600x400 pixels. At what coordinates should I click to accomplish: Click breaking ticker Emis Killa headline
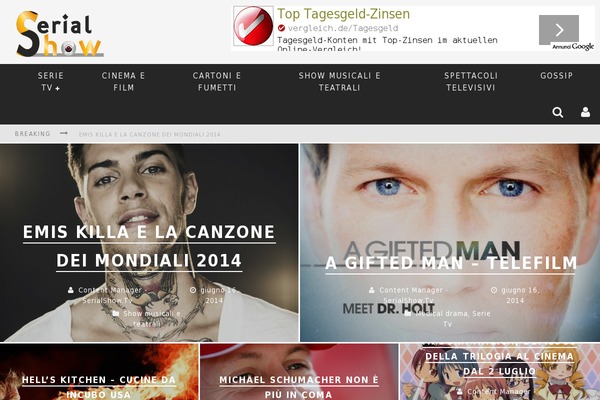pos(150,134)
